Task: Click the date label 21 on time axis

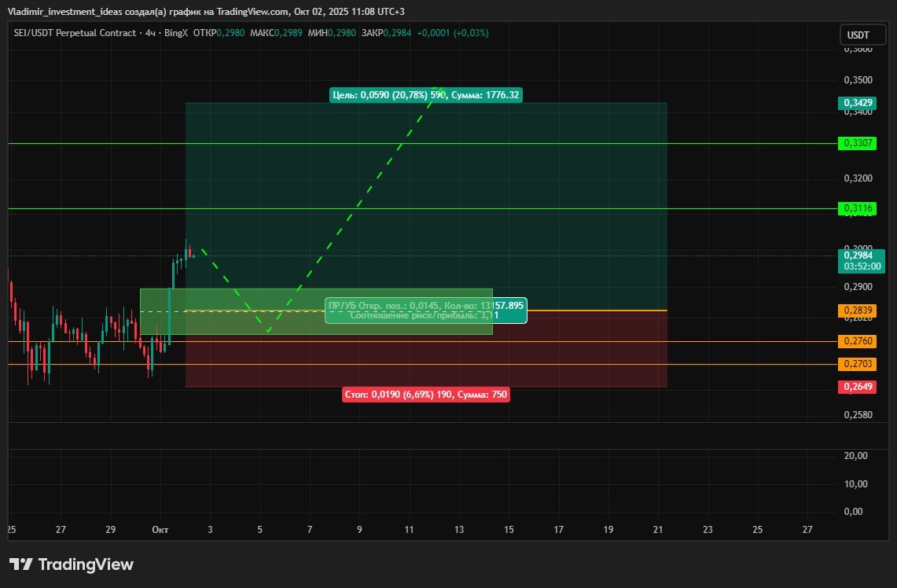Action: click(658, 530)
